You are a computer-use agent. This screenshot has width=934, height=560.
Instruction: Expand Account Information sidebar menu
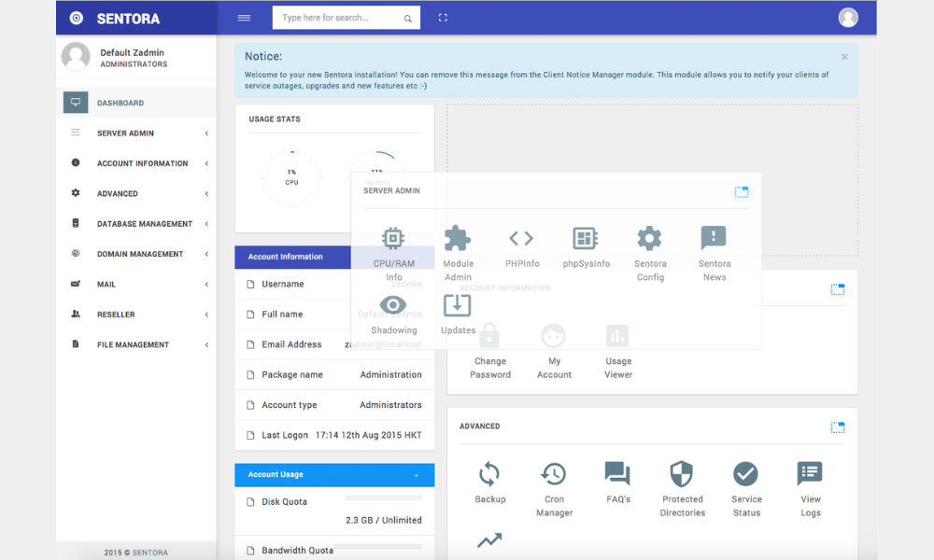click(136, 163)
